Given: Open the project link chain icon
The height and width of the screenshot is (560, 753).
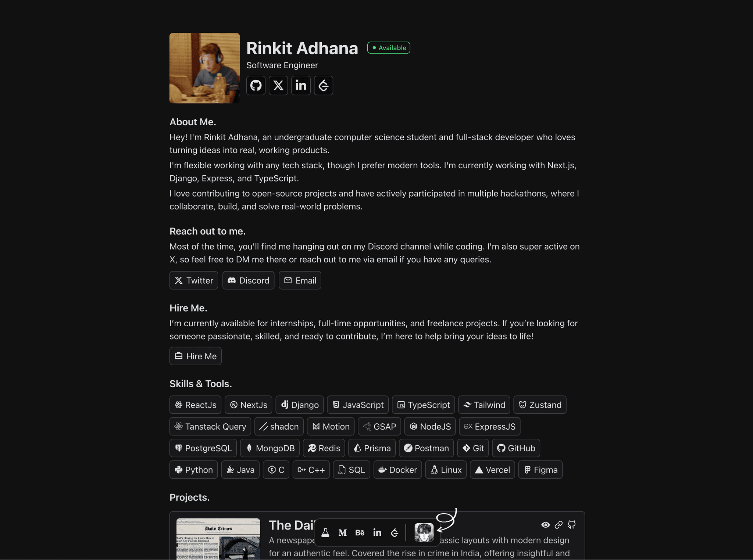Looking at the screenshot, I should tap(558, 525).
